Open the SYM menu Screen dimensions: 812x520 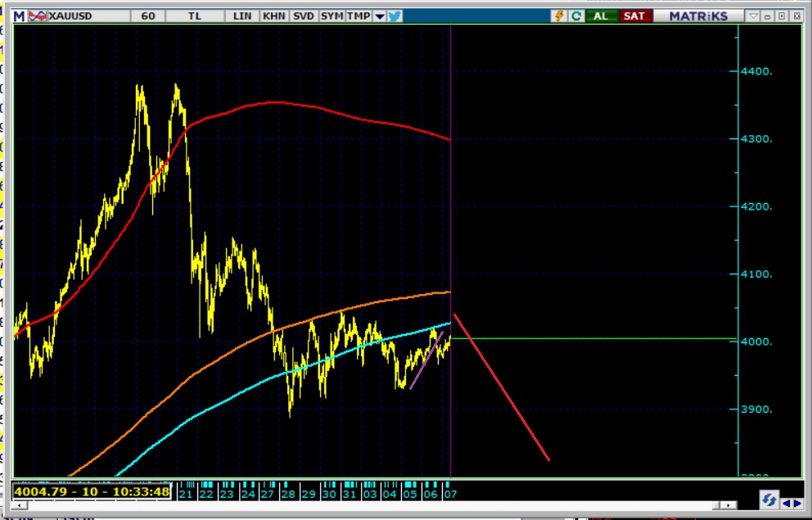[x=332, y=16]
